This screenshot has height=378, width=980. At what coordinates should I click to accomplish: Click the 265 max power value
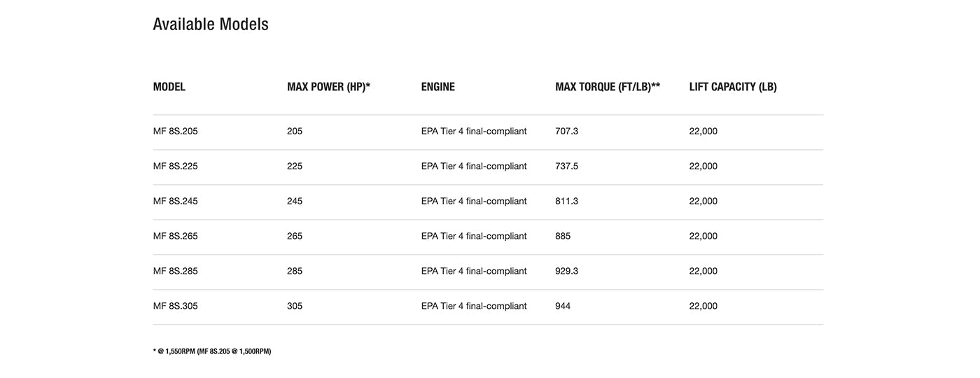[295, 237]
